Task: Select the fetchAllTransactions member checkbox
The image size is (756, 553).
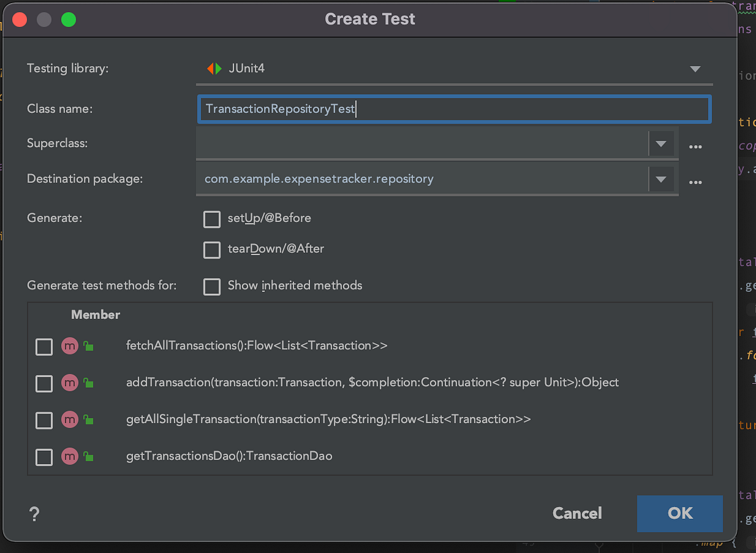Action: click(x=44, y=346)
